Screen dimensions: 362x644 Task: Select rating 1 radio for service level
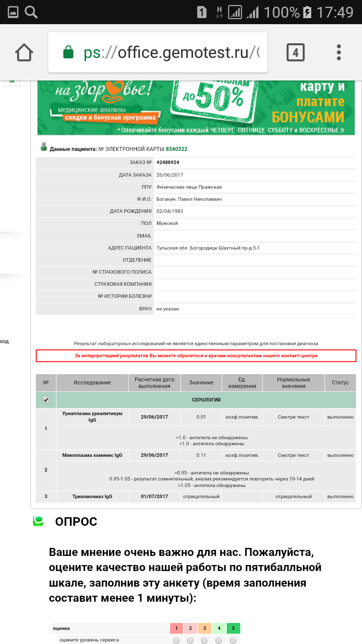point(176,640)
